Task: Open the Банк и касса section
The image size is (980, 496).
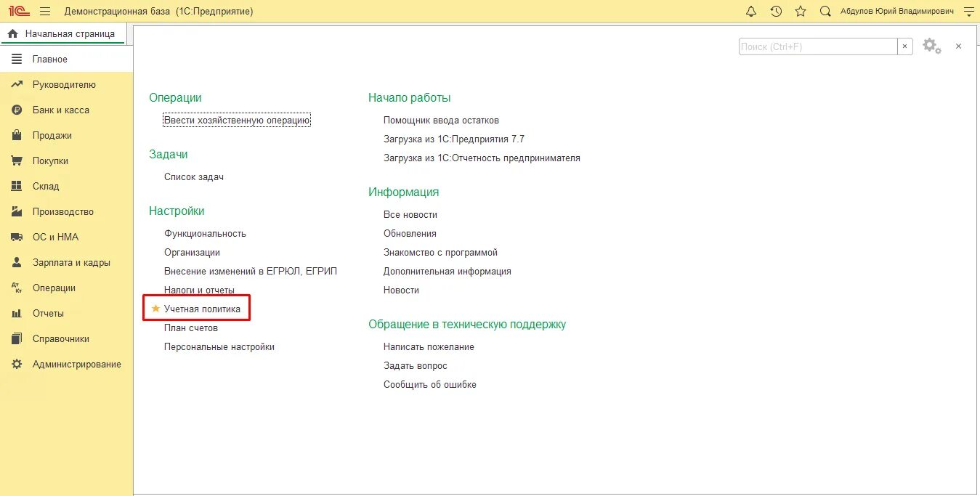Action: click(x=67, y=110)
